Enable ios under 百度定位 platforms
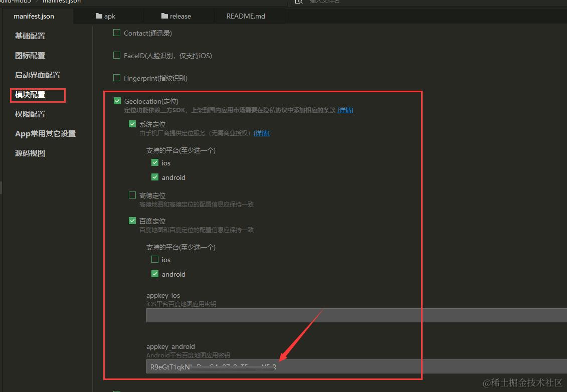Viewport: 567px width, 392px height. click(x=155, y=259)
